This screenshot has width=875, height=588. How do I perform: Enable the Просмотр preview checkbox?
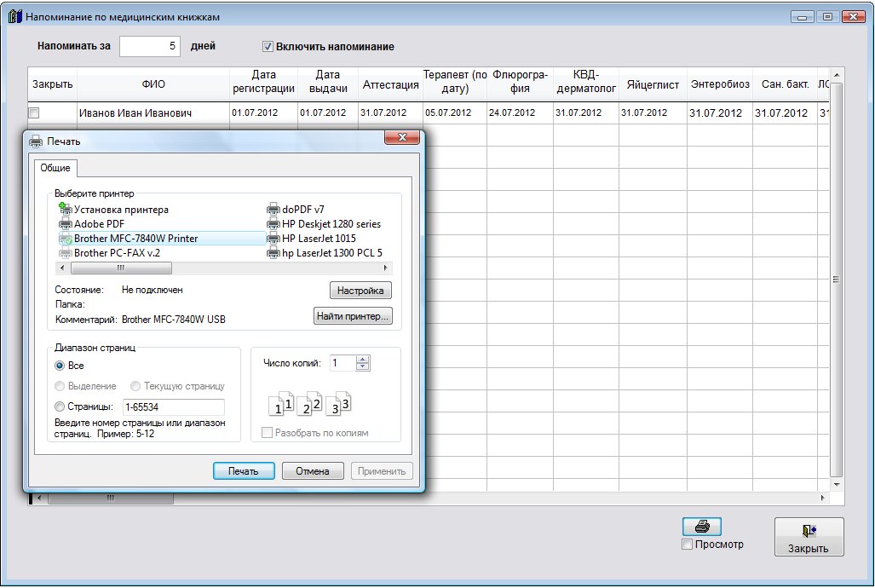click(688, 545)
